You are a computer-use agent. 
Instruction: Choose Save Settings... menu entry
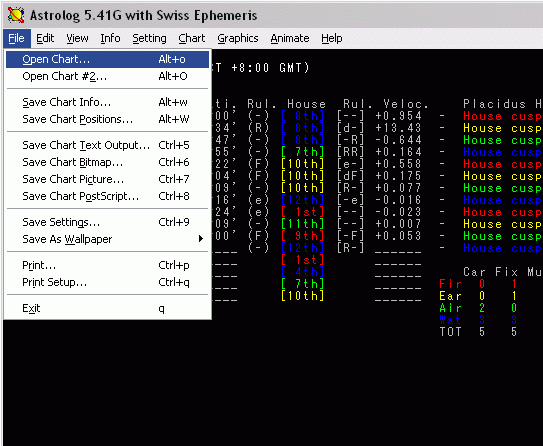click(x=107, y=222)
